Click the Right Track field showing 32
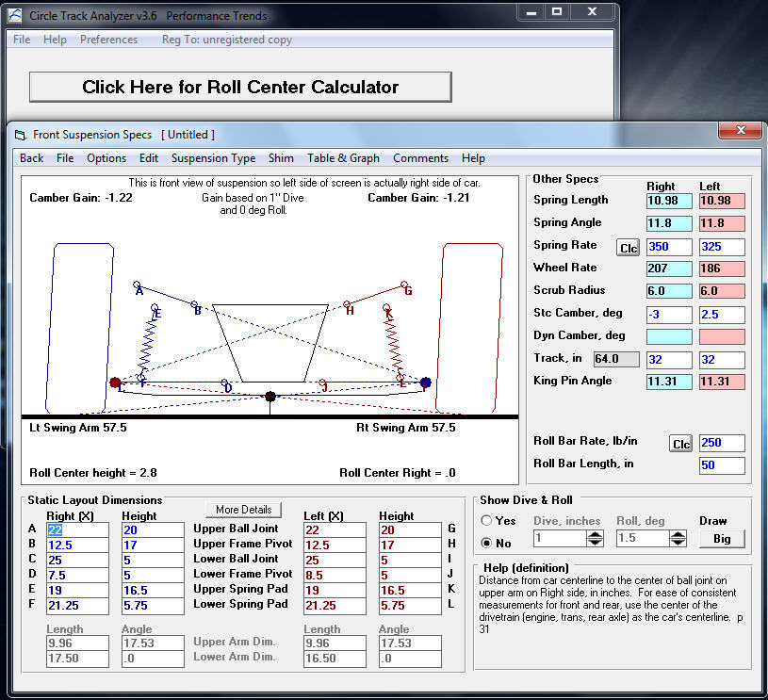 coord(669,360)
